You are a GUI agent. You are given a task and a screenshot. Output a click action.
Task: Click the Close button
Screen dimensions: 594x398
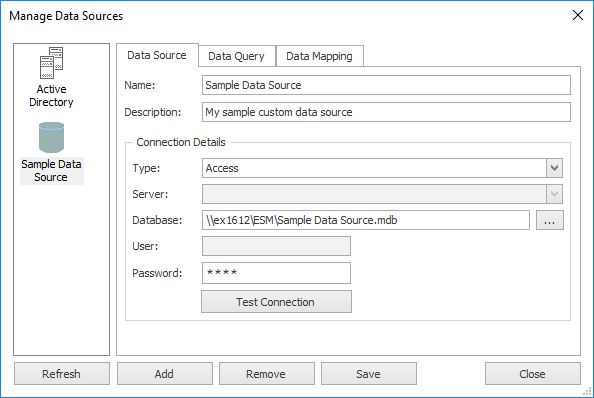(533, 374)
